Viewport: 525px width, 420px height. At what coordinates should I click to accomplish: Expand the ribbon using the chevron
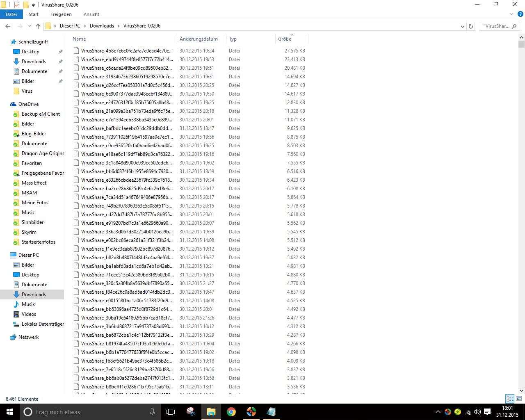511,14
